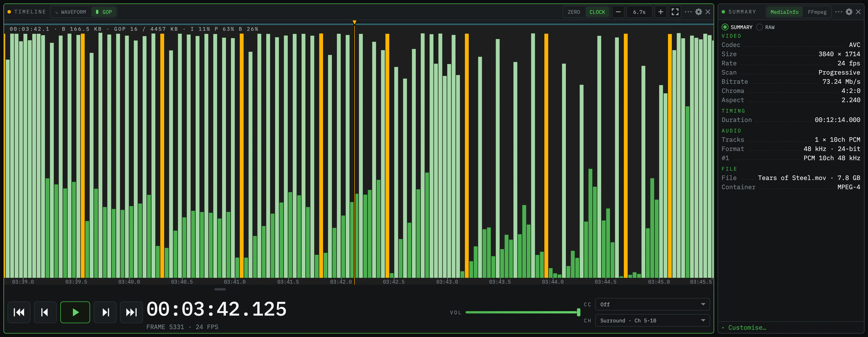This screenshot has width=868, height=337.
Task: Click the 03:44.0 ruler label
Action: pos(553,282)
